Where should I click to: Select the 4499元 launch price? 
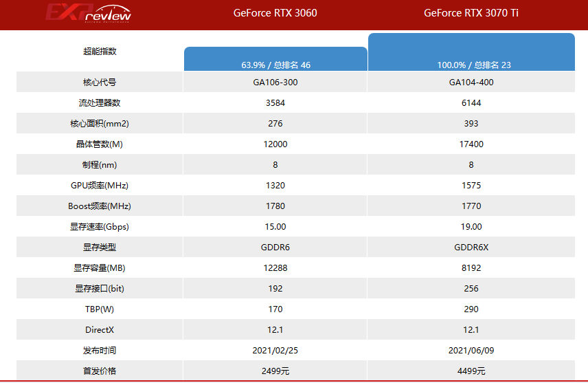coord(471,371)
